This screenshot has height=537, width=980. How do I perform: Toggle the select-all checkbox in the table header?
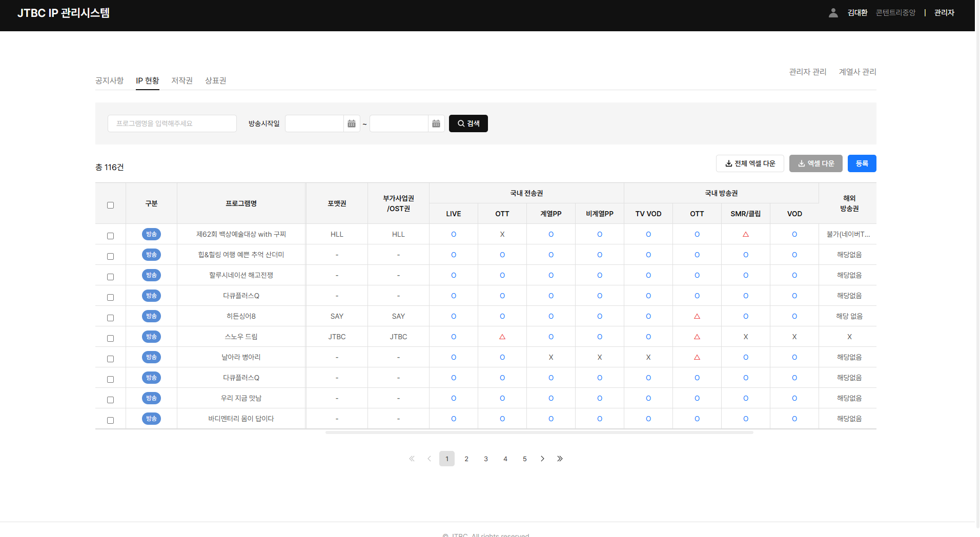(110, 205)
